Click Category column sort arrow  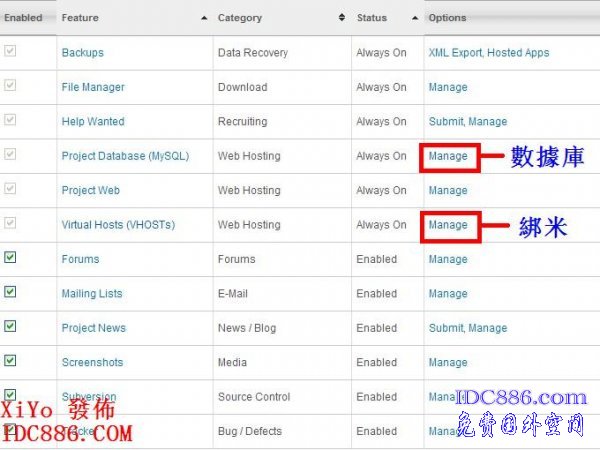343,18
